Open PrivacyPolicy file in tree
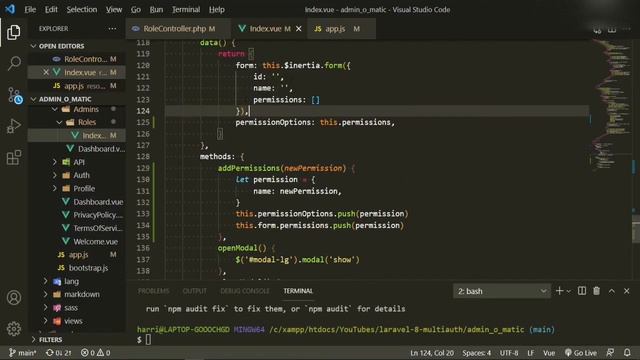Image resolution: width=640 pixels, height=360 pixels. point(98,215)
